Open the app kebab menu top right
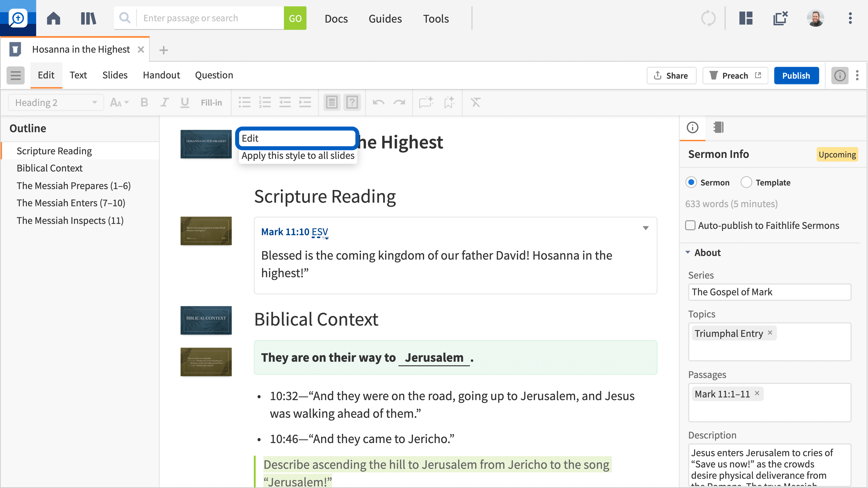 point(850,18)
